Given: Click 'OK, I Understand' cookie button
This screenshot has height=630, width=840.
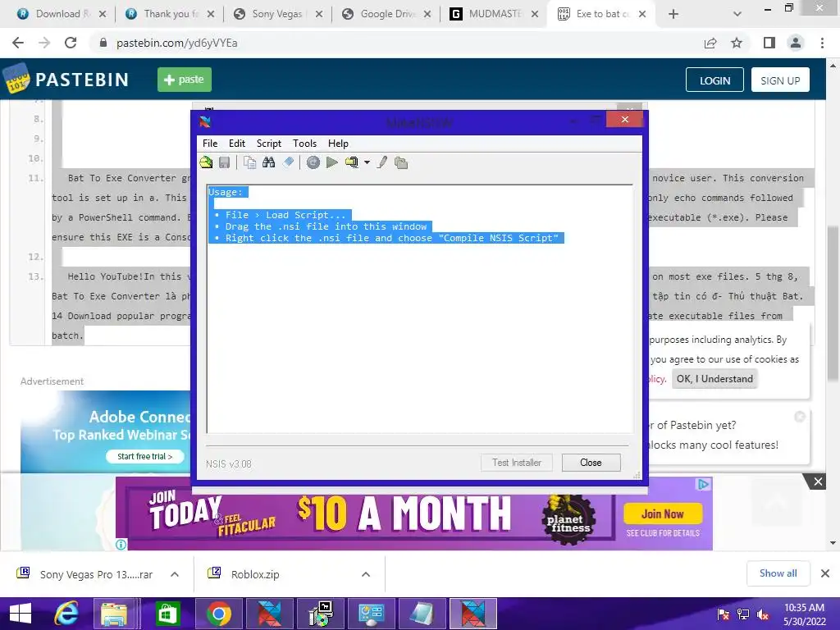Looking at the screenshot, I should 714,379.
